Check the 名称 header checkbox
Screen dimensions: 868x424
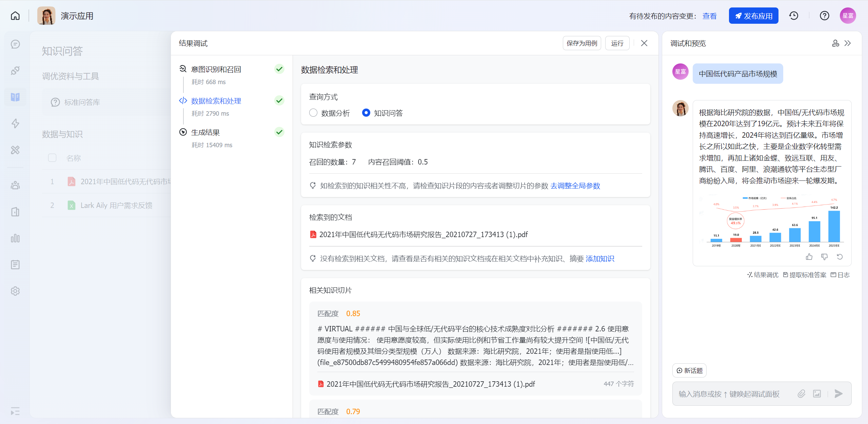52,158
